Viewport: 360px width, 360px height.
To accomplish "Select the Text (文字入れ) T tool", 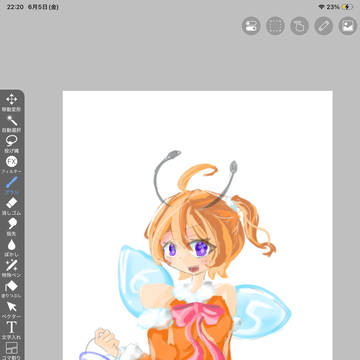I will tap(12, 330).
